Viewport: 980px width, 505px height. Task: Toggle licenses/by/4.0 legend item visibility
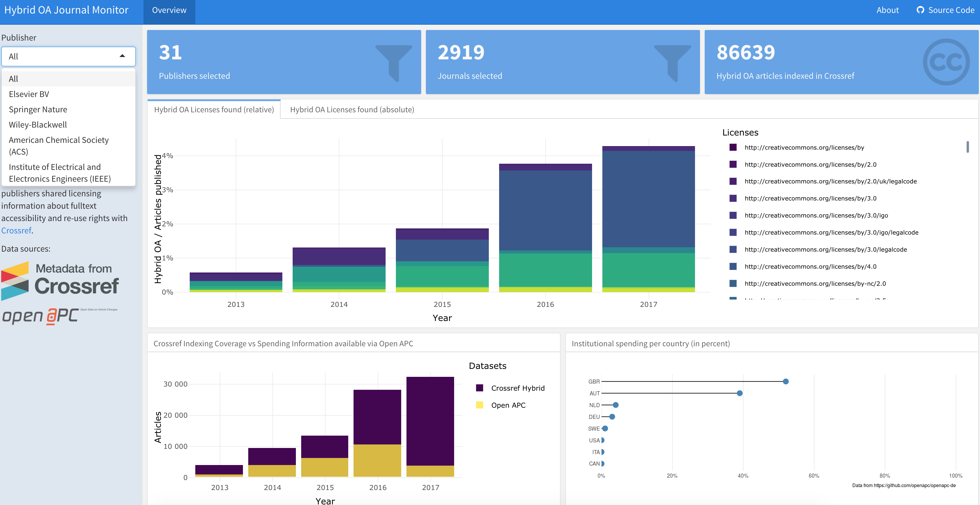click(x=810, y=266)
